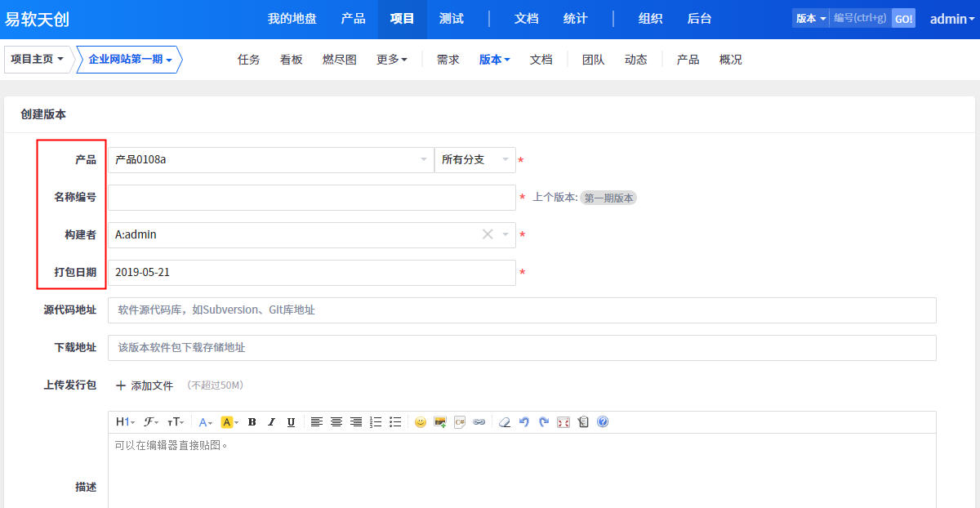Toggle fullscreen mode for the editor
Viewport: 980px width, 508px height.
[x=563, y=422]
